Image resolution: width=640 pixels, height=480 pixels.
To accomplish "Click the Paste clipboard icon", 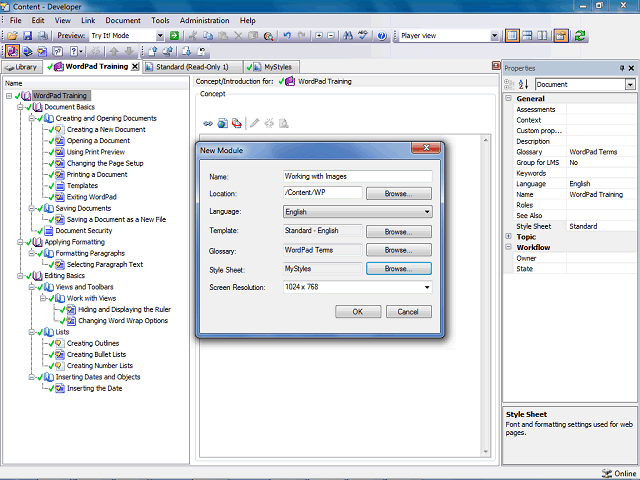I will click(223, 36).
